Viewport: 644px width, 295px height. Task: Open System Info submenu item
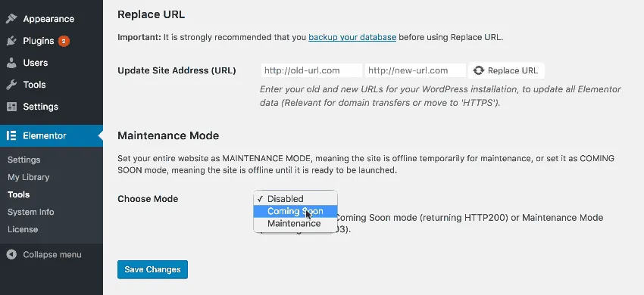31,212
